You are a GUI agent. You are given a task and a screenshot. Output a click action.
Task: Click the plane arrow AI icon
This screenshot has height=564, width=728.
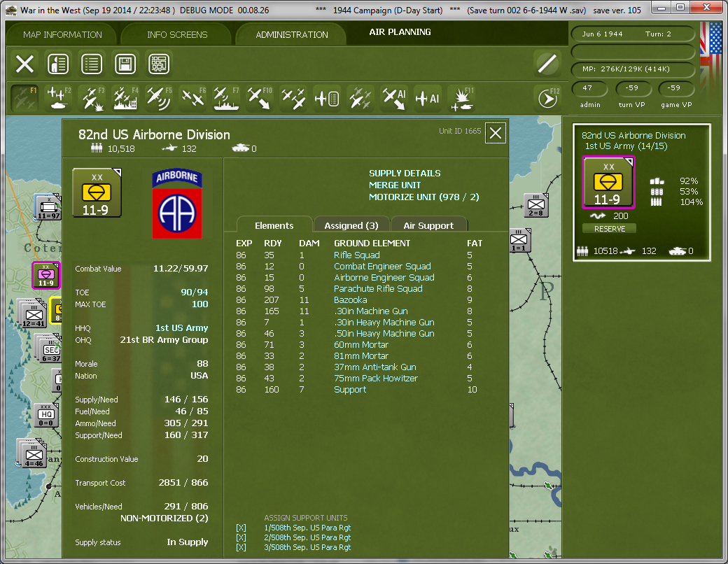coord(393,98)
